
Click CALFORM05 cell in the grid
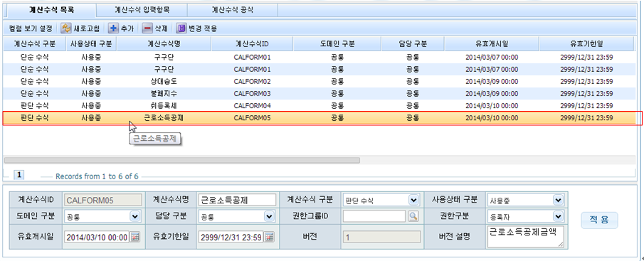252,118
